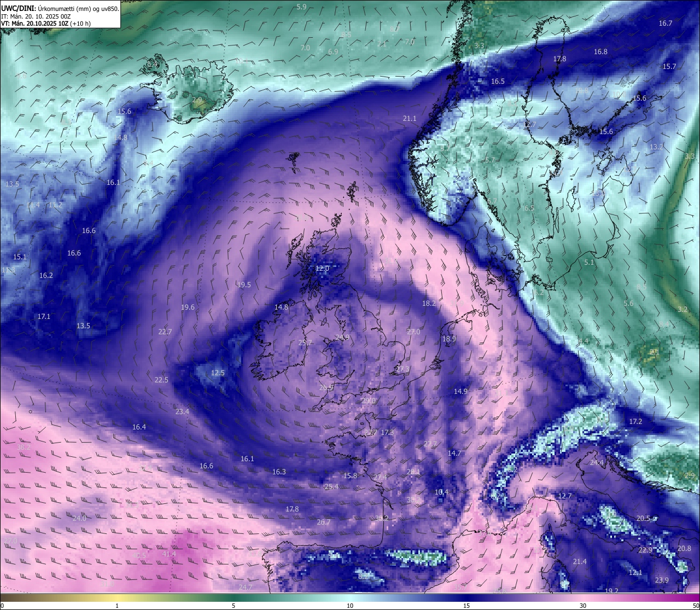Click the 15.1 value at the left edge
The width and height of the screenshot is (700, 610).
[x=20, y=257]
